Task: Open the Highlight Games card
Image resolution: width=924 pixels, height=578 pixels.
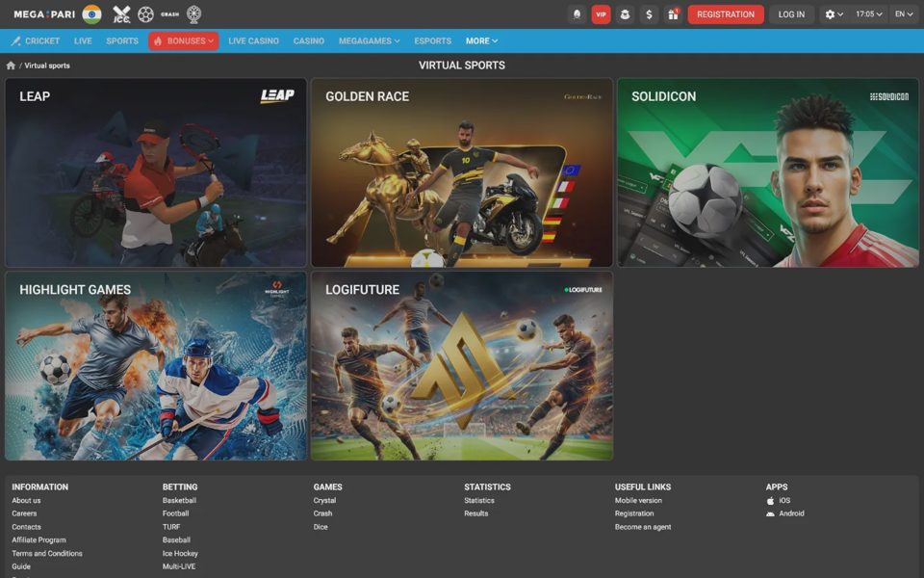Action: tap(156, 366)
